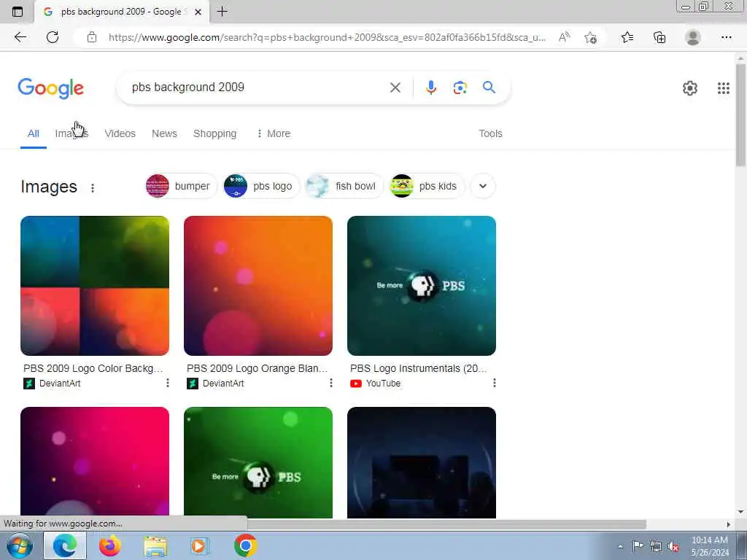Launch media player from taskbar
747x560 pixels.
198,545
